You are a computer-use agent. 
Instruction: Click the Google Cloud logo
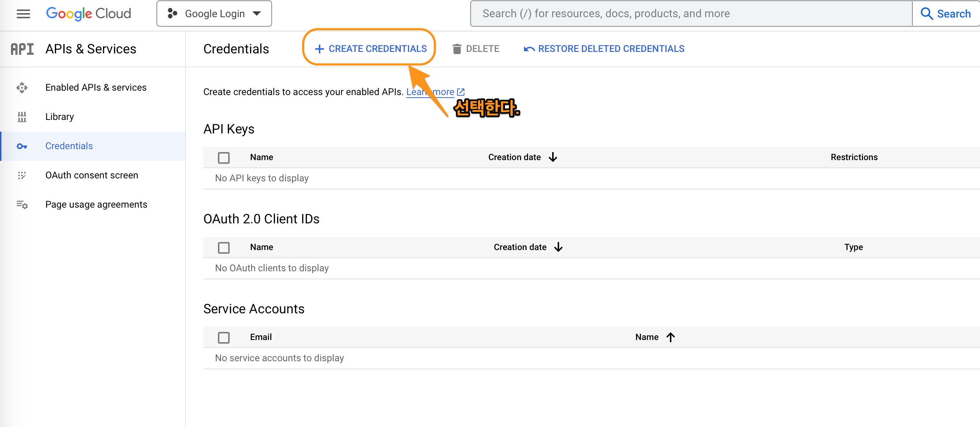(88, 14)
